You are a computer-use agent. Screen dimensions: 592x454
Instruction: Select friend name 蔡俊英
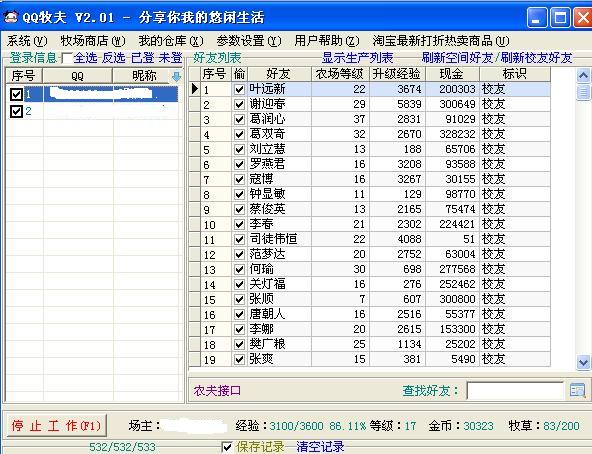[x=267, y=209]
